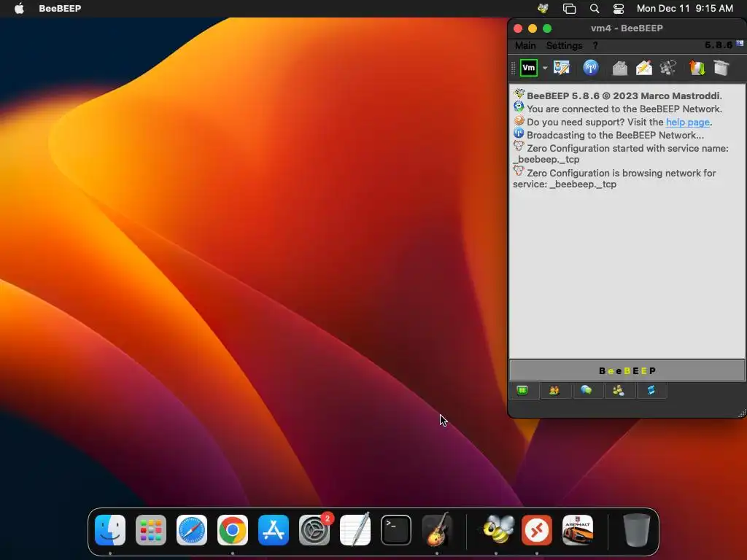Click the 'BeeBEEP 5.8.6 © 2023 Marco Mastroddi.' line
This screenshot has height=560, width=747.
[x=624, y=96]
